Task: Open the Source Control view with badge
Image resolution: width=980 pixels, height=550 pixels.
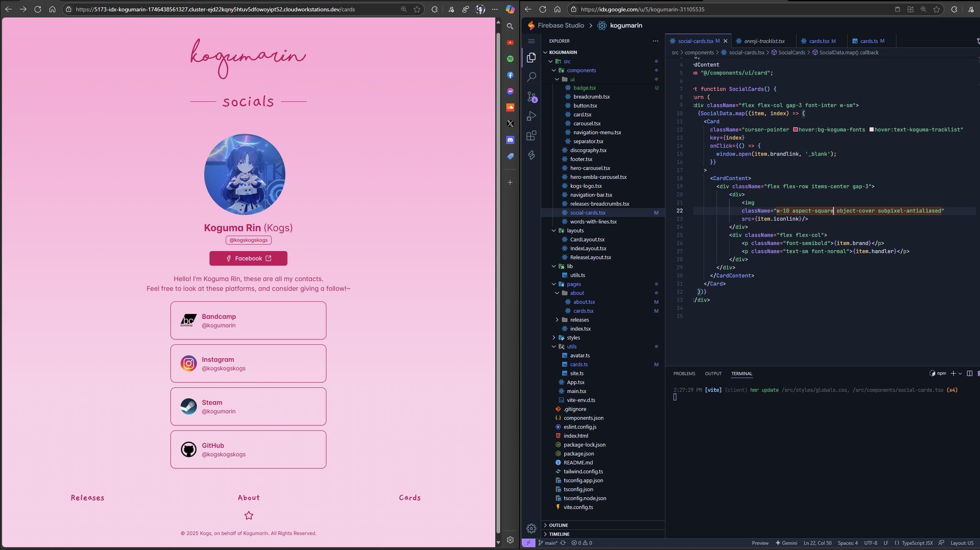Action: click(x=531, y=97)
